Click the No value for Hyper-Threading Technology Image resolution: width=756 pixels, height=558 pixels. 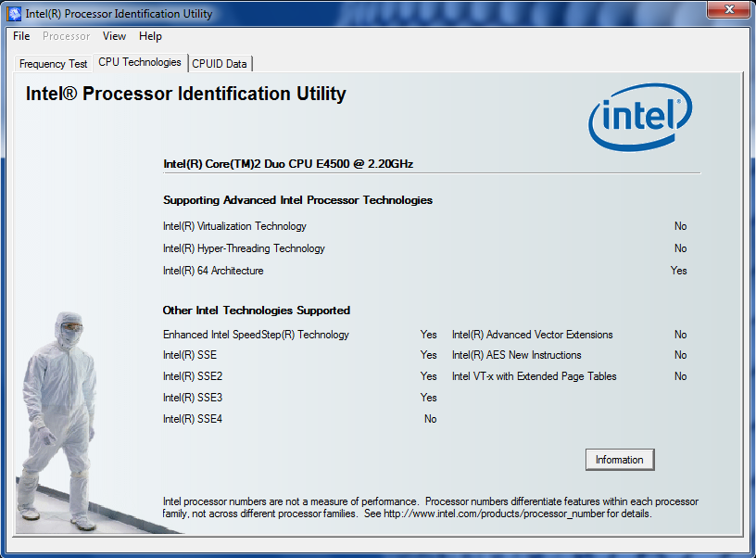click(x=680, y=248)
